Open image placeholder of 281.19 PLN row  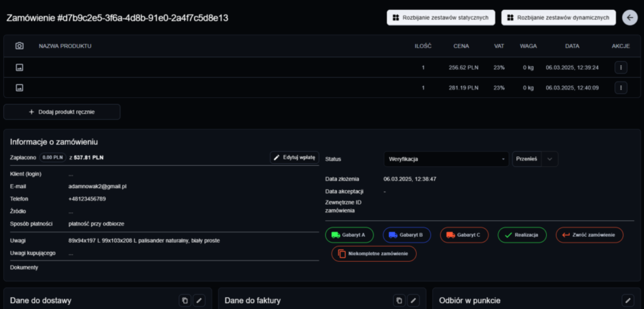point(20,88)
